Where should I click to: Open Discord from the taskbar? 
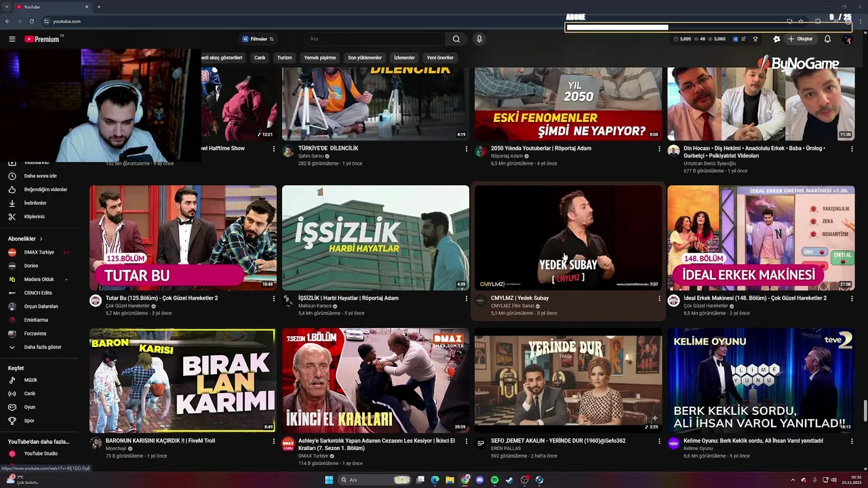(479, 480)
